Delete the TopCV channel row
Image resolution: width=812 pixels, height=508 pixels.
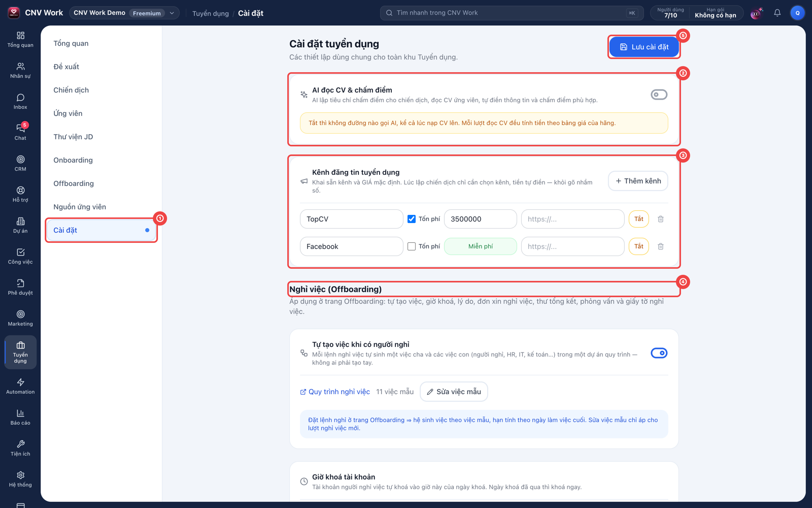661,219
